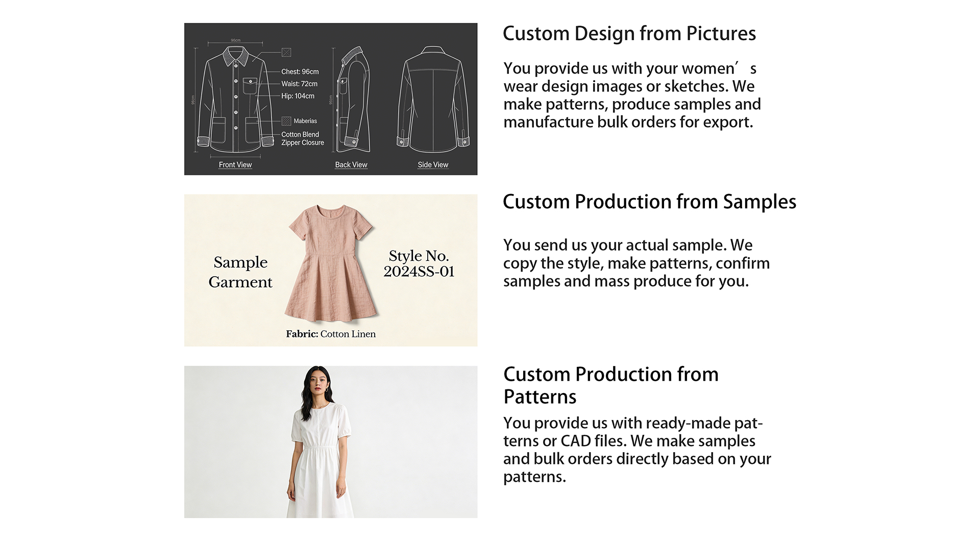Click the Front View label
Screen dimensions: 980x539
tap(235, 165)
